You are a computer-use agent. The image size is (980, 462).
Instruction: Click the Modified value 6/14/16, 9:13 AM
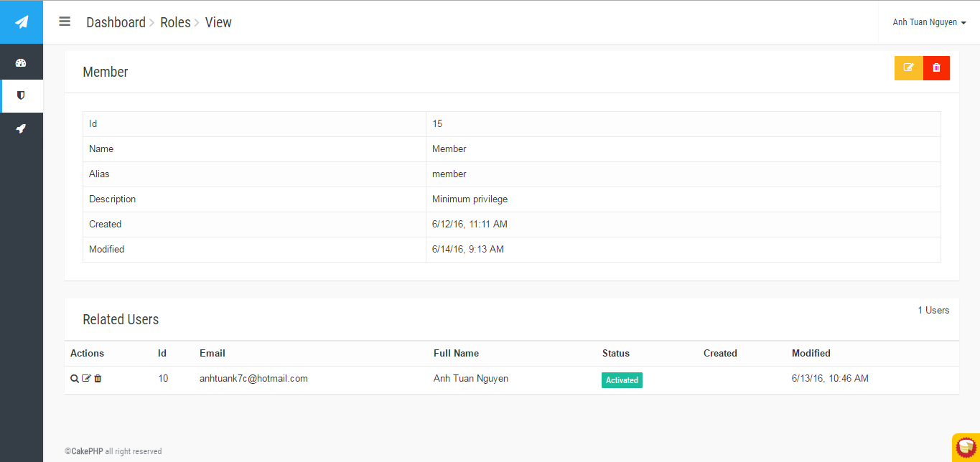click(468, 249)
